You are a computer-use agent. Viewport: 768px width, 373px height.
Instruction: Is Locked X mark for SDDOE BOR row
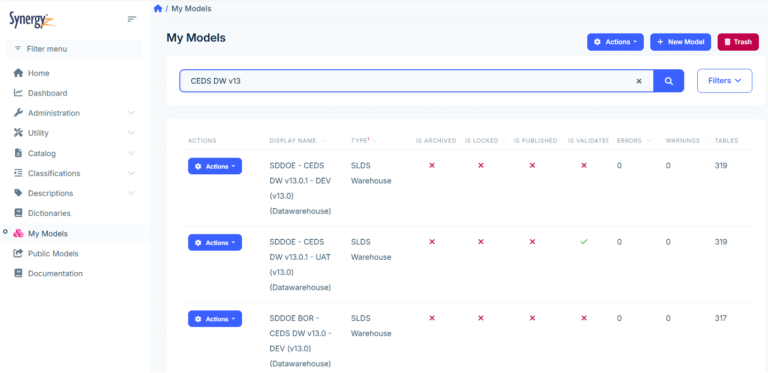coord(481,318)
